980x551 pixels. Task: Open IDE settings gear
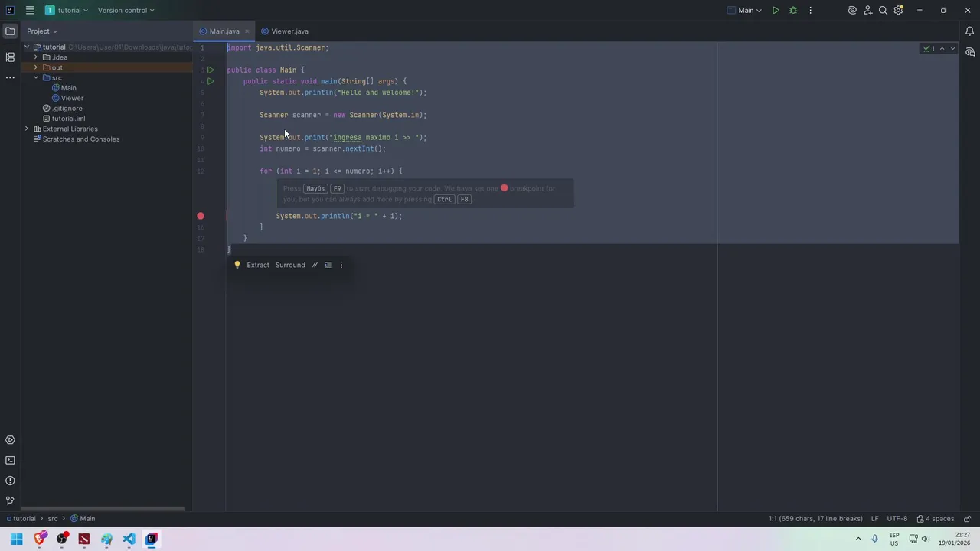[899, 10]
